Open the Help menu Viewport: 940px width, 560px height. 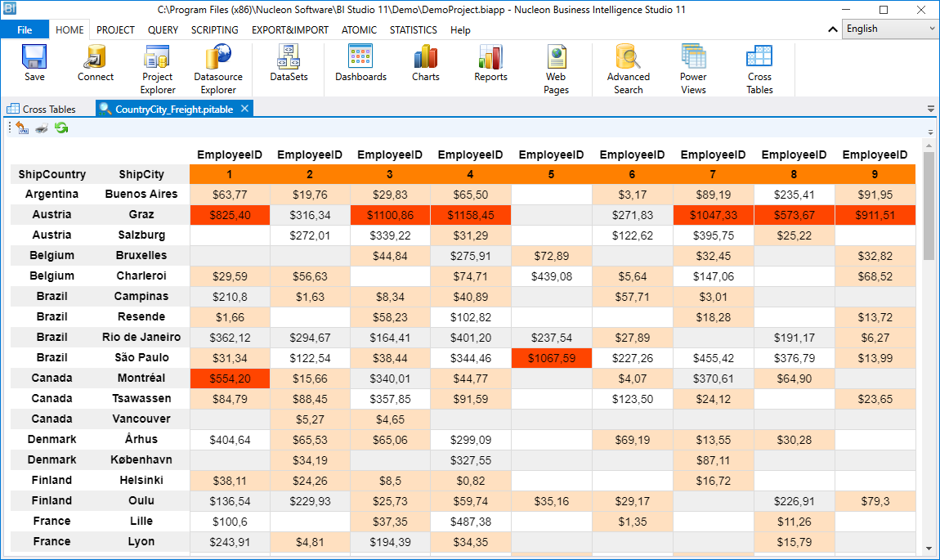click(x=460, y=30)
